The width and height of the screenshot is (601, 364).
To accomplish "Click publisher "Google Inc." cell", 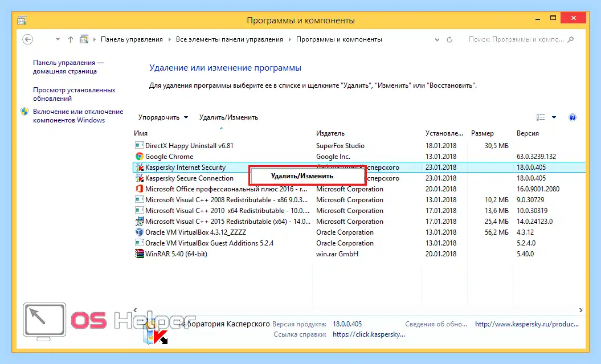I will (x=333, y=156).
